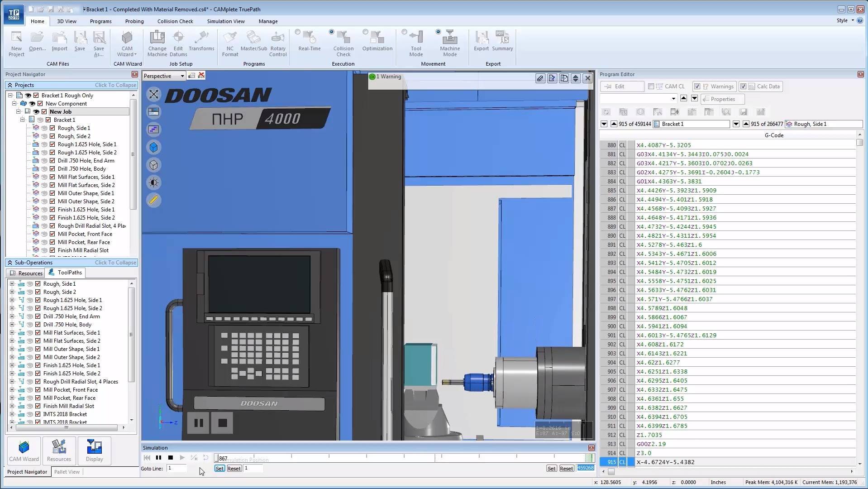Open the NC Format settings

point(230,43)
